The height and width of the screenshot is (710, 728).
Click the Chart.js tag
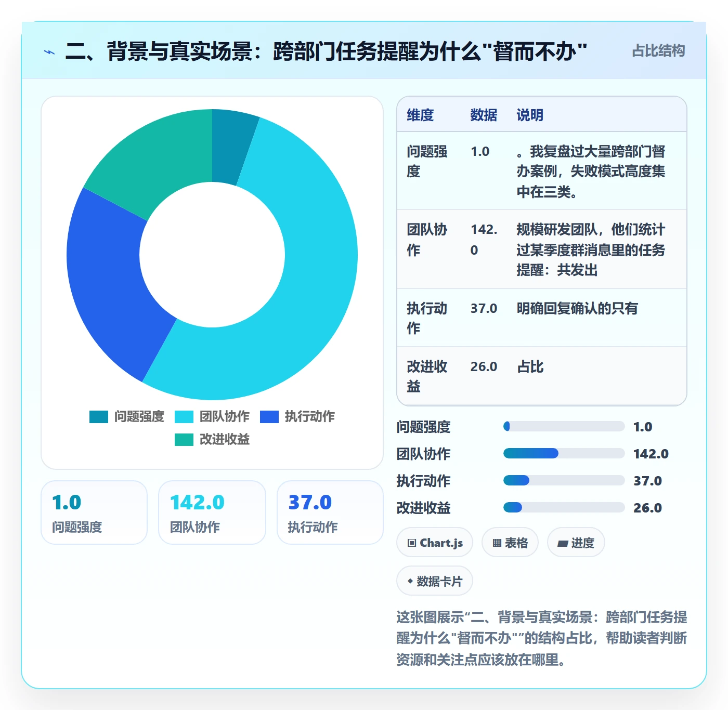[435, 543]
